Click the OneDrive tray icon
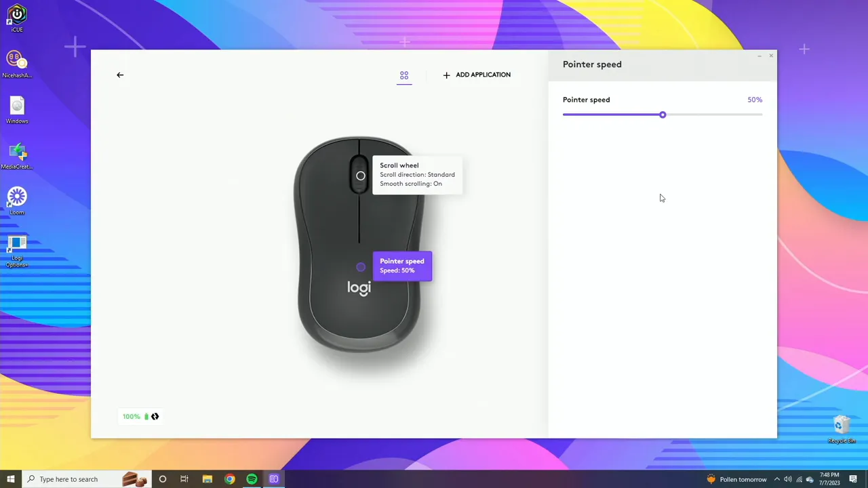Viewport: 868px width, 488px height. coord(810,479)
